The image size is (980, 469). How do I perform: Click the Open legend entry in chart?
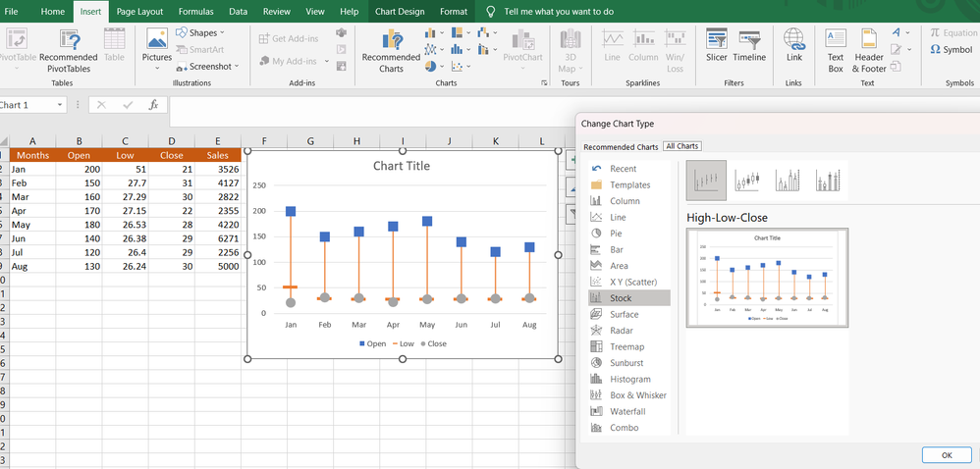click(x=372, y=343)
